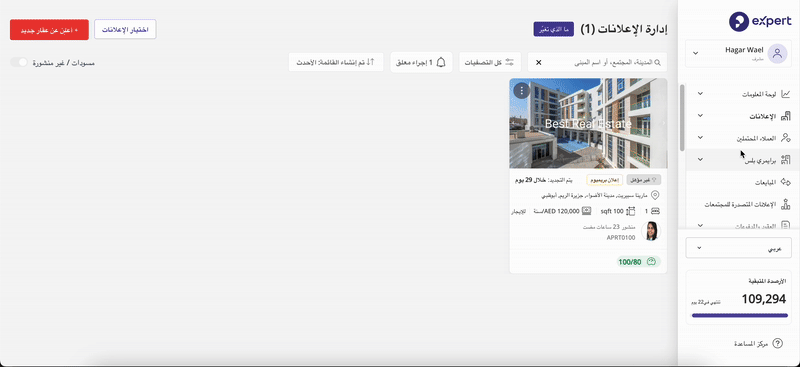The image size is (800, 367).
Task: Expand the برايمري بلس chevron
Action: click(700, 160)
